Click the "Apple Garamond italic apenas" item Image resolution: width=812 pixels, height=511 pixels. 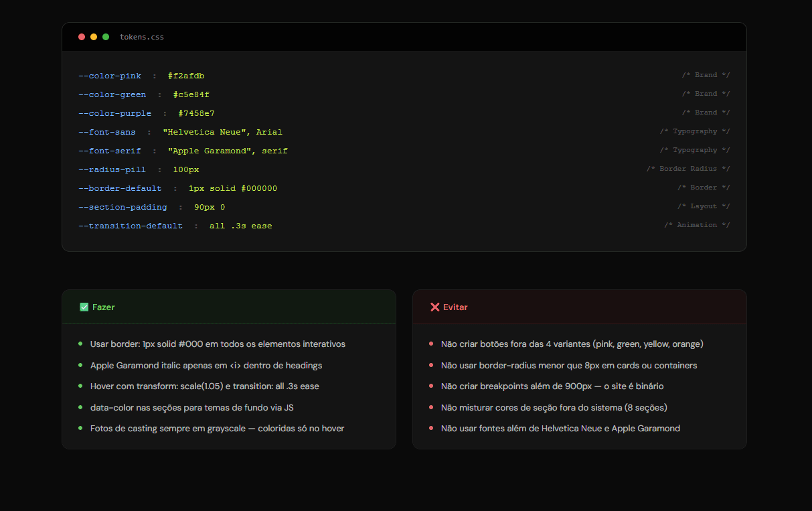[x=206, y=366]
